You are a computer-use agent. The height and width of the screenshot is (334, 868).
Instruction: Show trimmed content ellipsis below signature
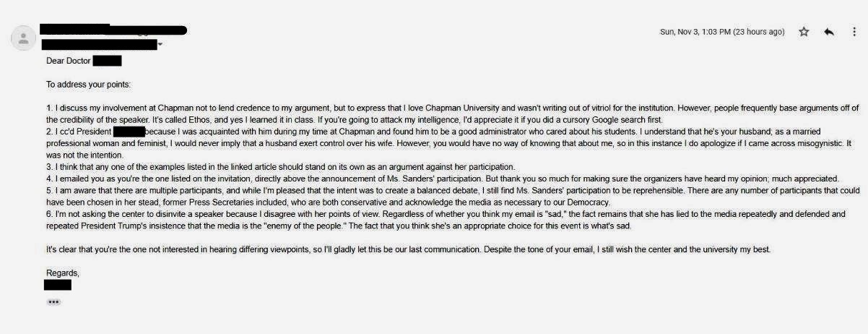[53, 301]
